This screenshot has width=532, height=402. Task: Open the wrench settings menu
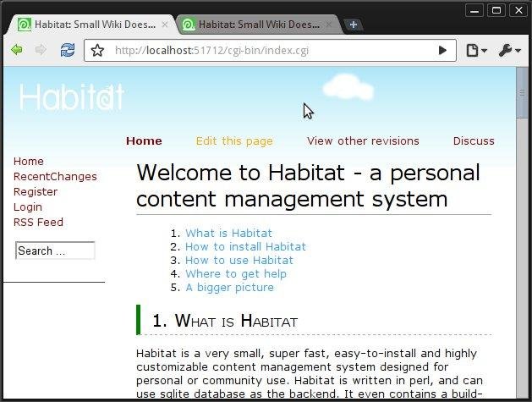pyautogui.click(x=510, y=51)
